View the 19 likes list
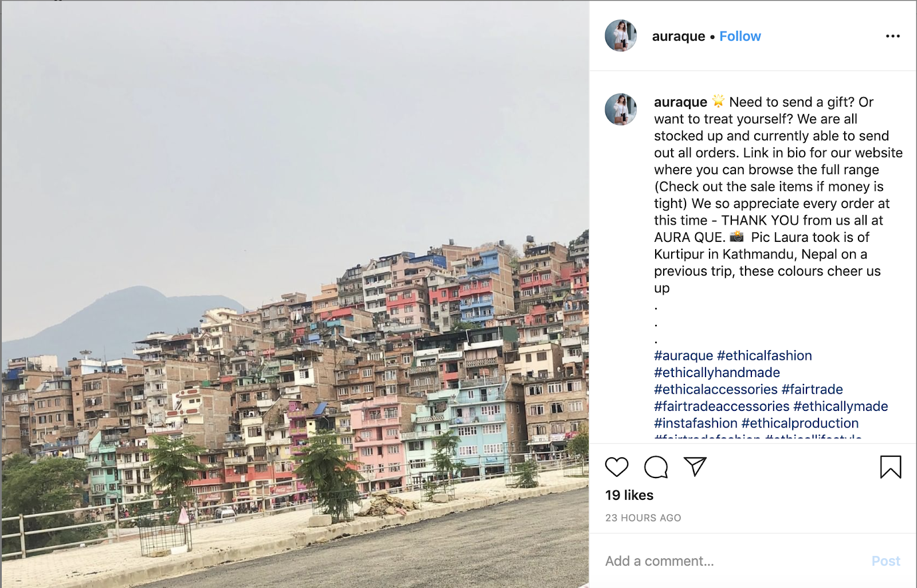The image size is (917, 588). [x=629, y=495]
